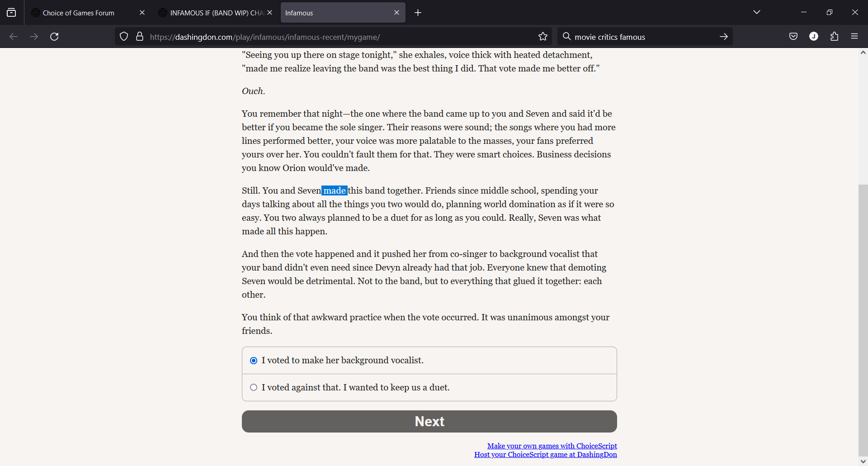View site security via the padlock icon
The width and height of the screenshot is (868, 466).
point(140,37)
